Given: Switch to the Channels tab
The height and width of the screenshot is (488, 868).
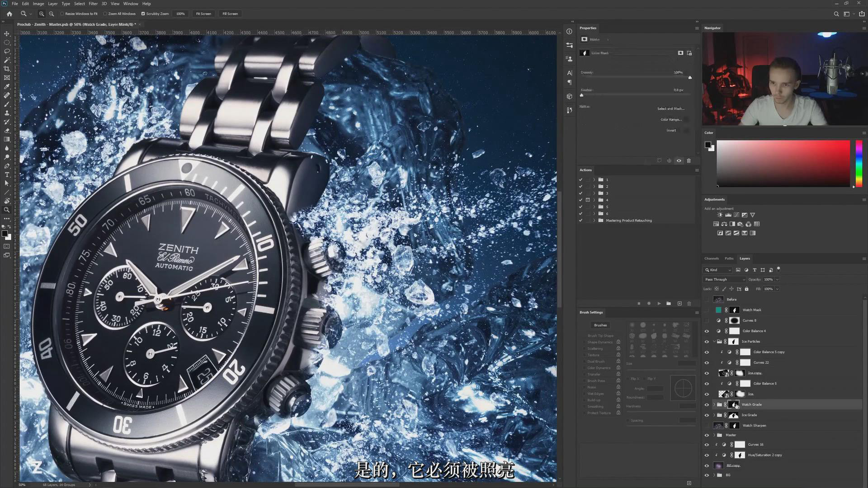Looking at the screenshot, I should click(711, 258).
